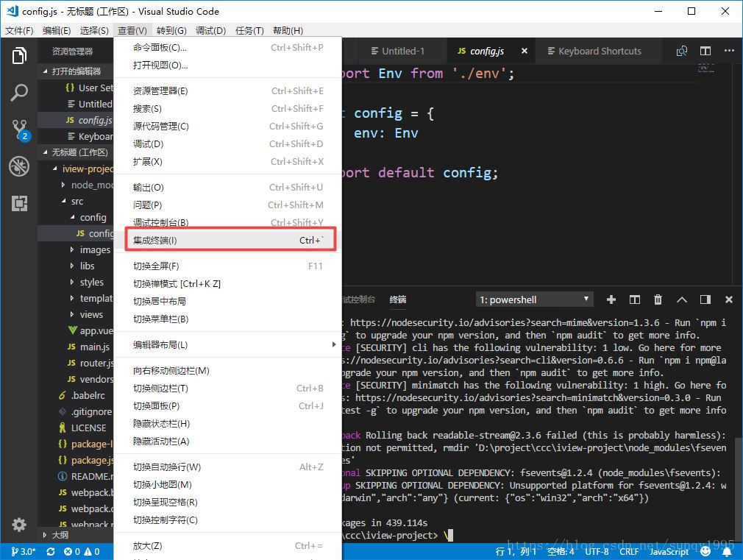The height and width of the screenshot is (560, 743).
Task: Open the Search view in activity bar
Action: pyautogui.click(x=19, y=93)
